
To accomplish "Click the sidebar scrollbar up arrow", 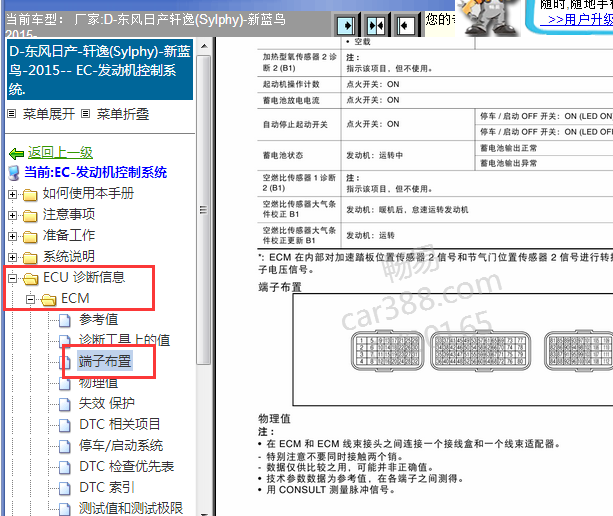I will coord(204,46).
